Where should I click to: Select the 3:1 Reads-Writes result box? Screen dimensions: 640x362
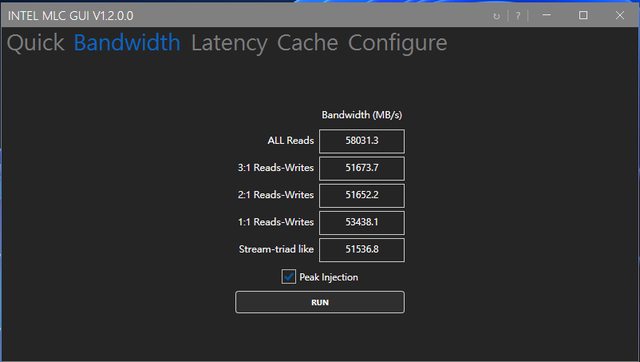click(x=362, y=168)
